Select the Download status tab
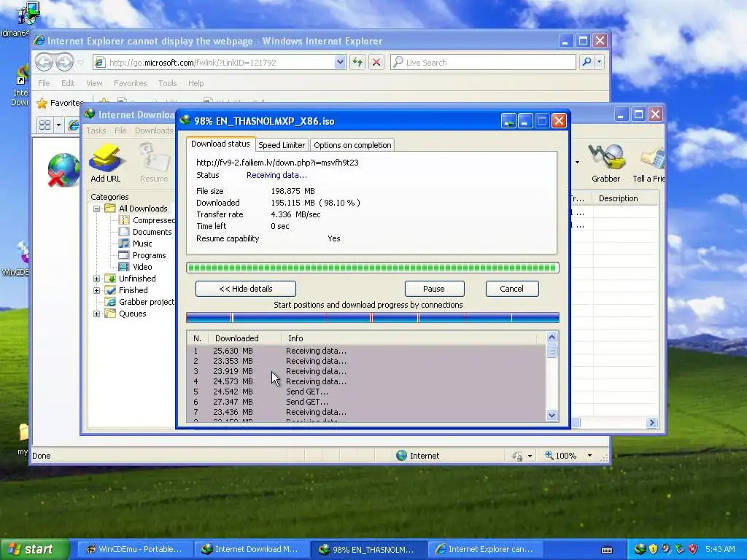This screenshot has height=560, width=747. pos(220,144)
